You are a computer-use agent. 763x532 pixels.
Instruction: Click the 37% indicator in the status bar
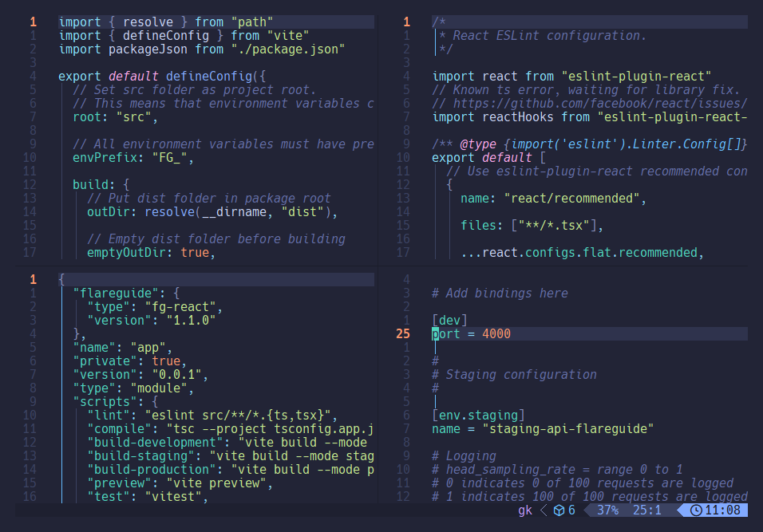607,510
